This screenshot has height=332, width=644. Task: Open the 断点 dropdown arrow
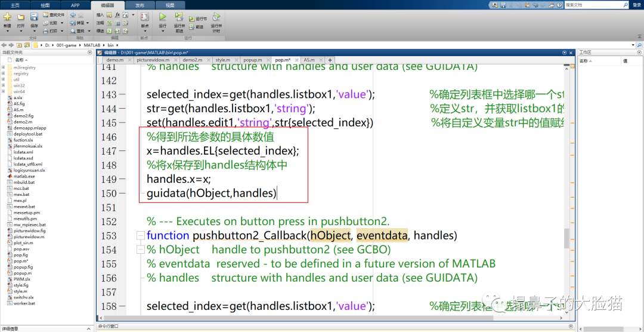pos(145,31)
